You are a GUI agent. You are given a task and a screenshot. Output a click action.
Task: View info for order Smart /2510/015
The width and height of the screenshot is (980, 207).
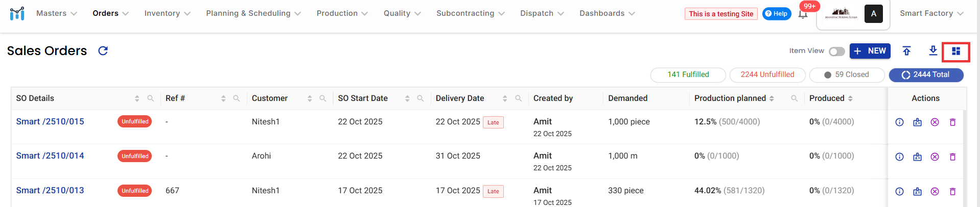900,122
